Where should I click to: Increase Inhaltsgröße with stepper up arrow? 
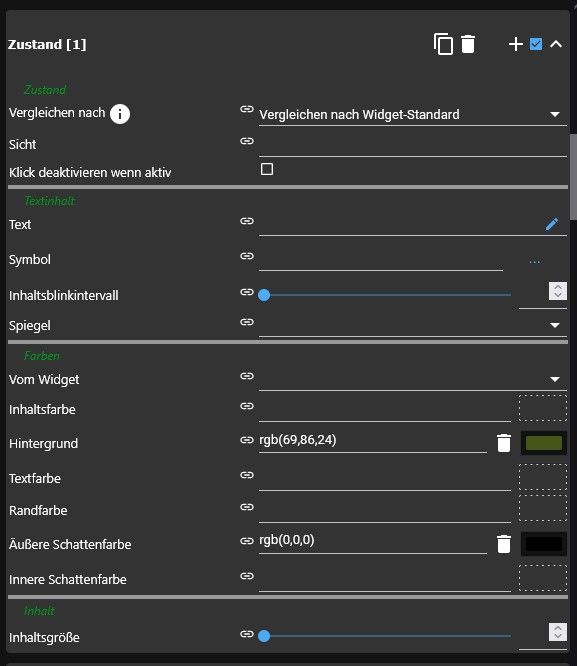[x=558, y=628]
